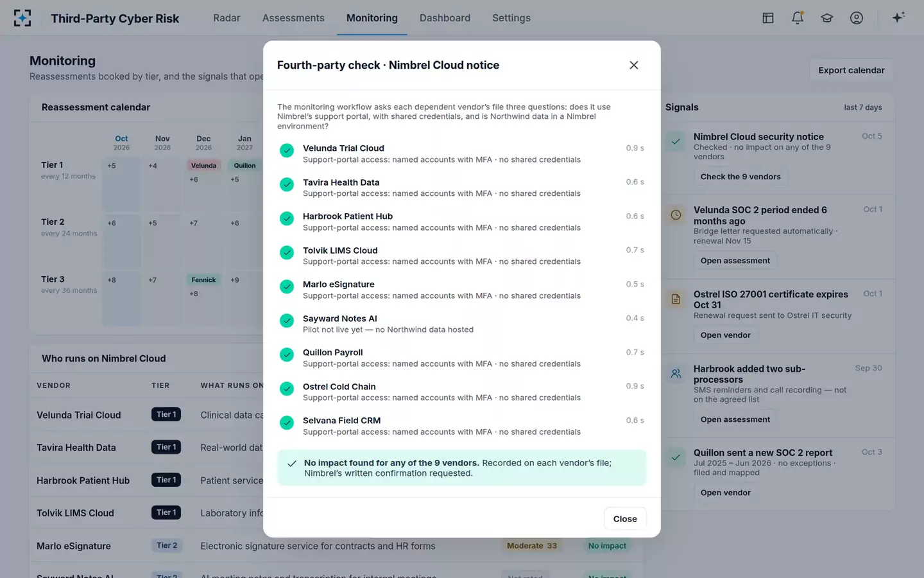Open the Settings tab
This screenshot has height=578, width=924.
coord(511,18)
